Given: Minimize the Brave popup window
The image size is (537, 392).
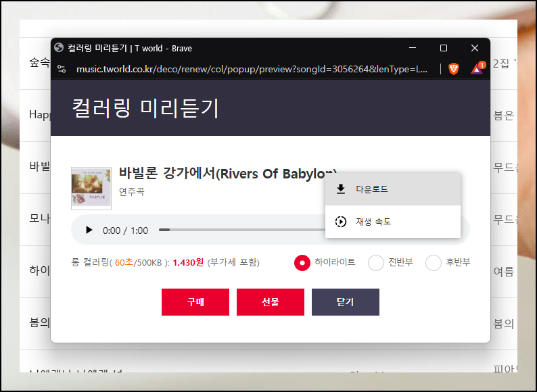Looking at the screenshot, I should (x=413, y=48).
